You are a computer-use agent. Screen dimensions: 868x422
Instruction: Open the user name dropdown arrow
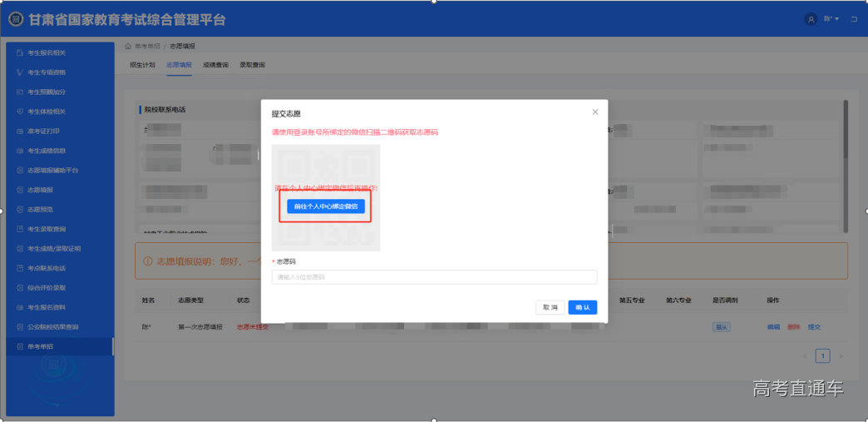[x=837, y=19]
